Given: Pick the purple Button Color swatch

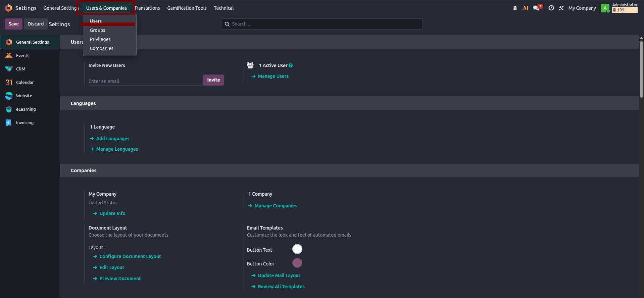Looking at the screenshot, I should click(x=297, y=263).
